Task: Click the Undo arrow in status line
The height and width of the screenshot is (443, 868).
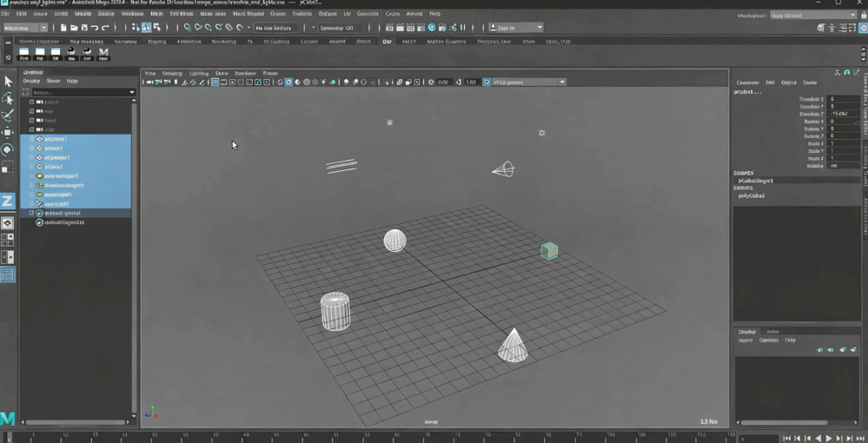Action: pos(95,28)
